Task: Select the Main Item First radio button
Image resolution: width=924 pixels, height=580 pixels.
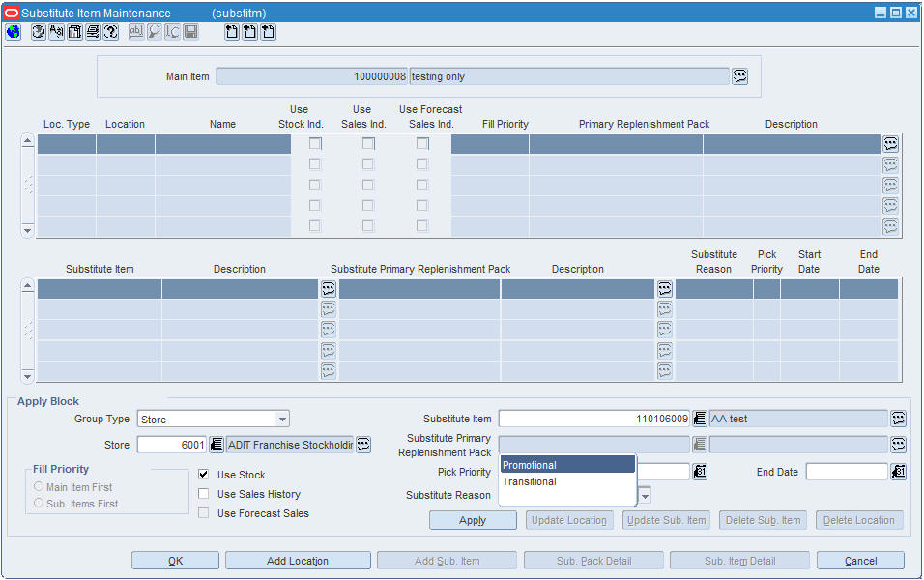Action: pos(39,486)
